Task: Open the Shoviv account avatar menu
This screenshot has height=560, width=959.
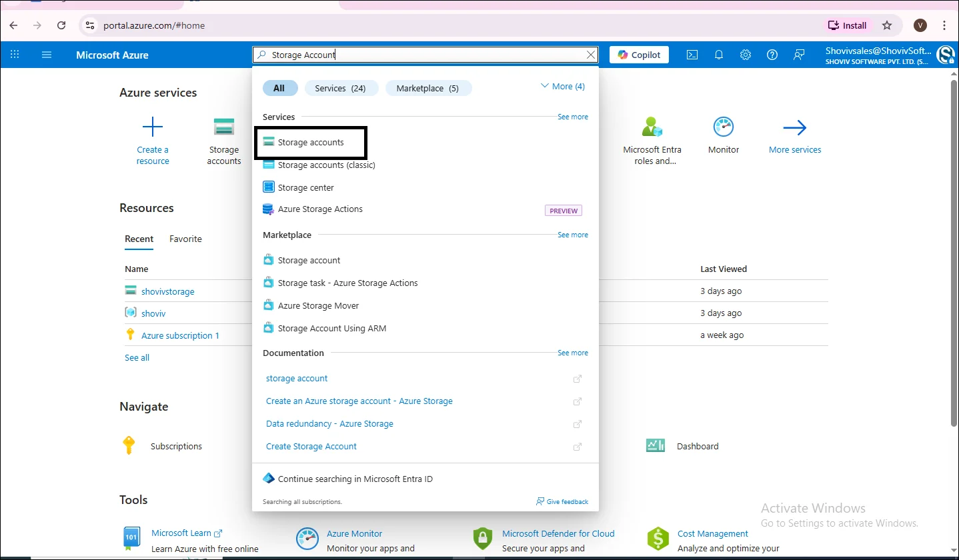Action: (946, 55)
